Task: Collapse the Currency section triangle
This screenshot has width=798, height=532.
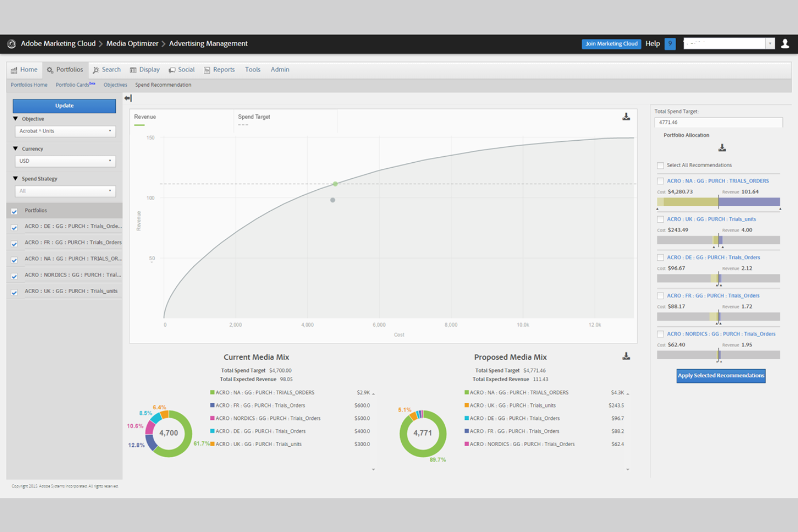Action: tap(15, 149)
